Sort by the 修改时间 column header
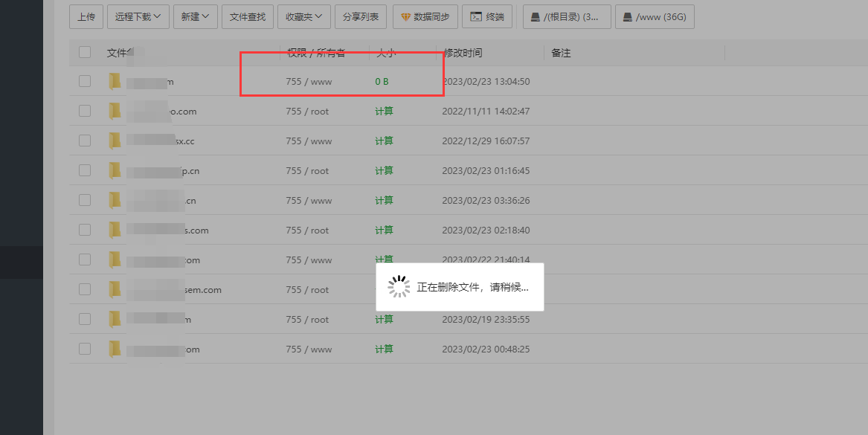Image resolution: width=868 pixels, height=435 pixels. point(463,53)
